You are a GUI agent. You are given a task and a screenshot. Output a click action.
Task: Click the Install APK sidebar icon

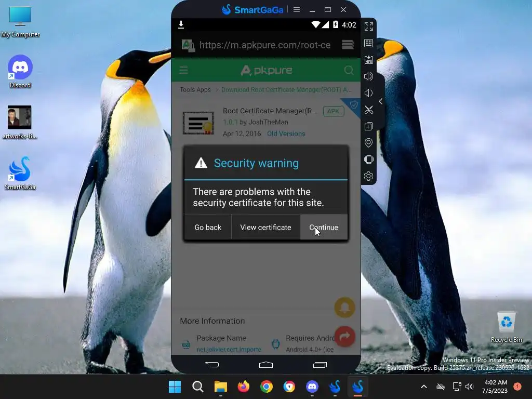[x=368, y=60]
